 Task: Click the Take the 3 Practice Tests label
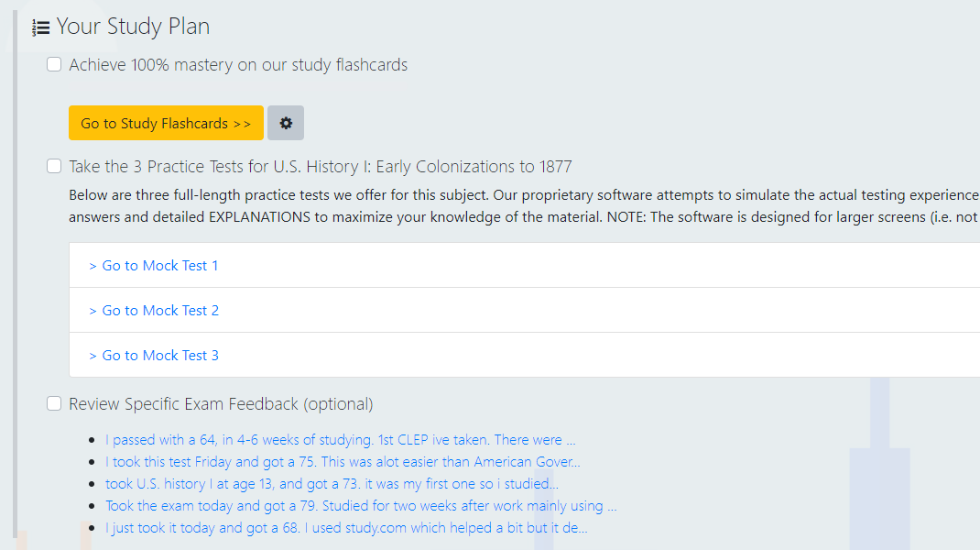click(x=320, y=167)
